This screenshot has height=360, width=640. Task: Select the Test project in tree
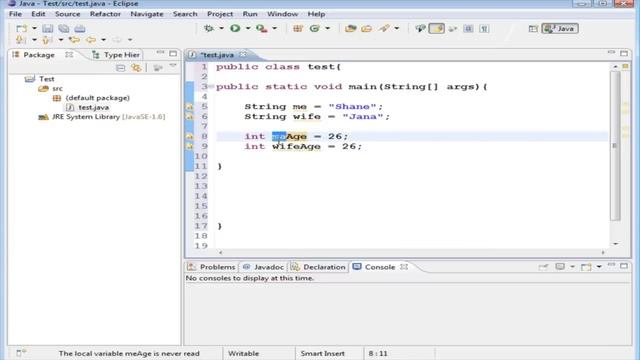tap(47, 79)
